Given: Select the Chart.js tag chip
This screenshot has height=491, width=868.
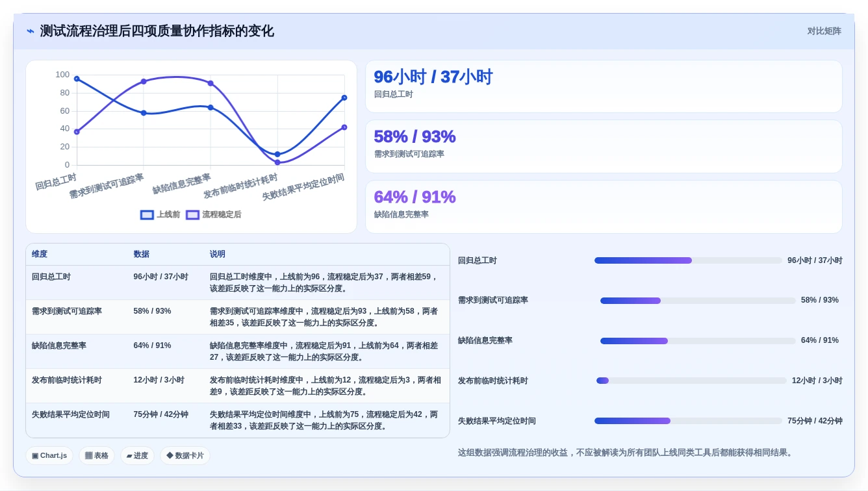Looking at the screenshot, I should tap(49, 455).
